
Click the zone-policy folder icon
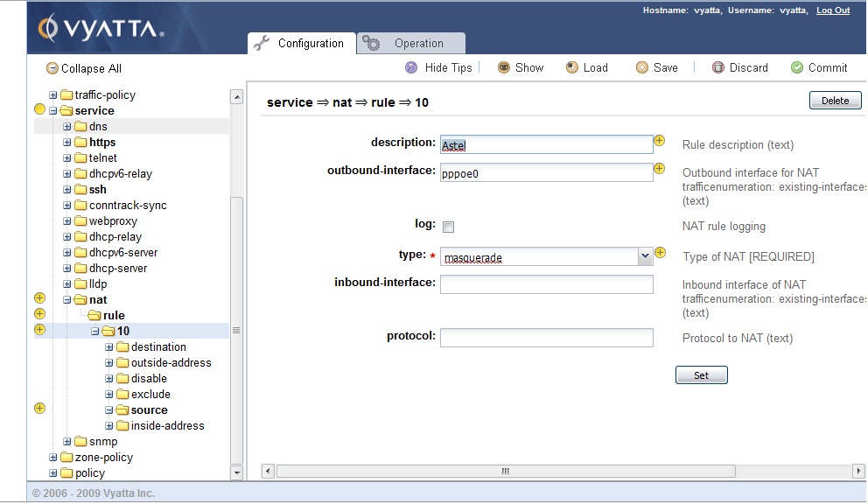coord(67,458)
